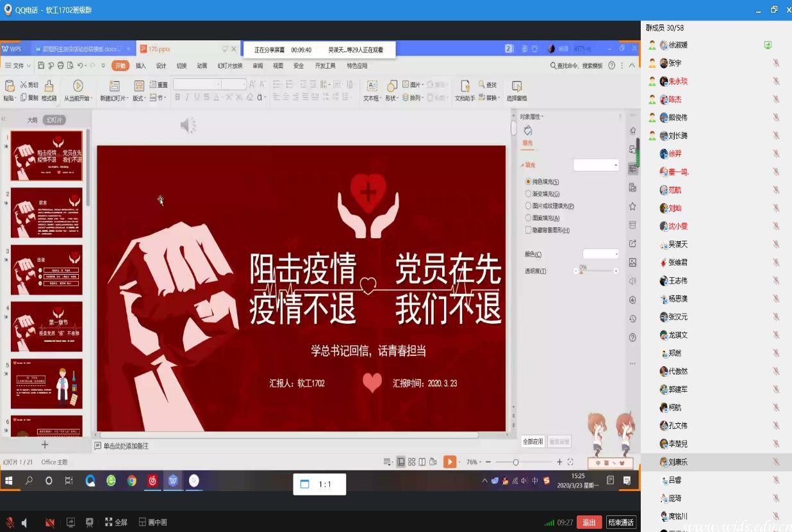Click the End Call (结束通话) button
The image size is (792, 532).
click(621, 522)
